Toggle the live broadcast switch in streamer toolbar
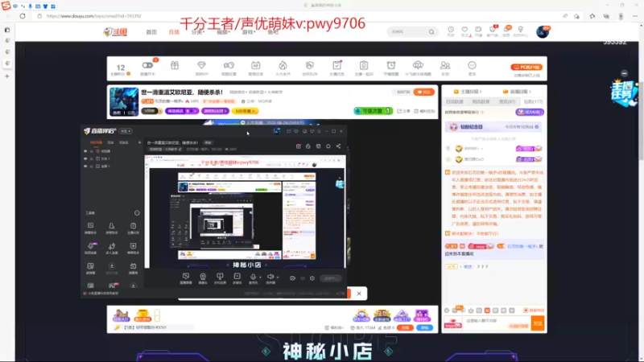The height and width of the screenshot is (362, 644). click(147, 65)
